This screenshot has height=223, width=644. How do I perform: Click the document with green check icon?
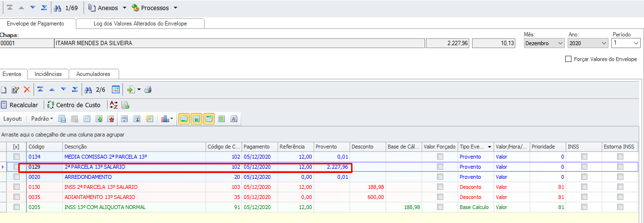125,105
